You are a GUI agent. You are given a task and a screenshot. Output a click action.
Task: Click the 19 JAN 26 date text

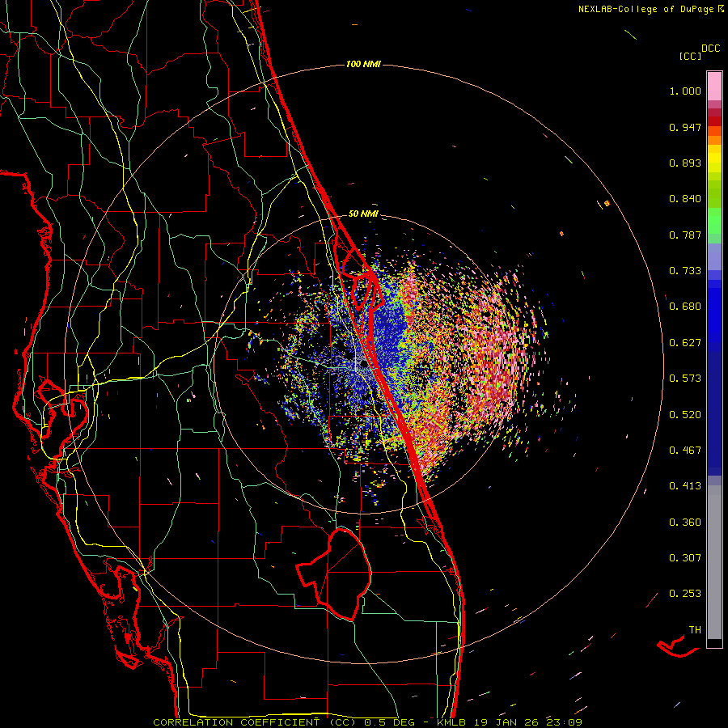(x=508, y=722)
